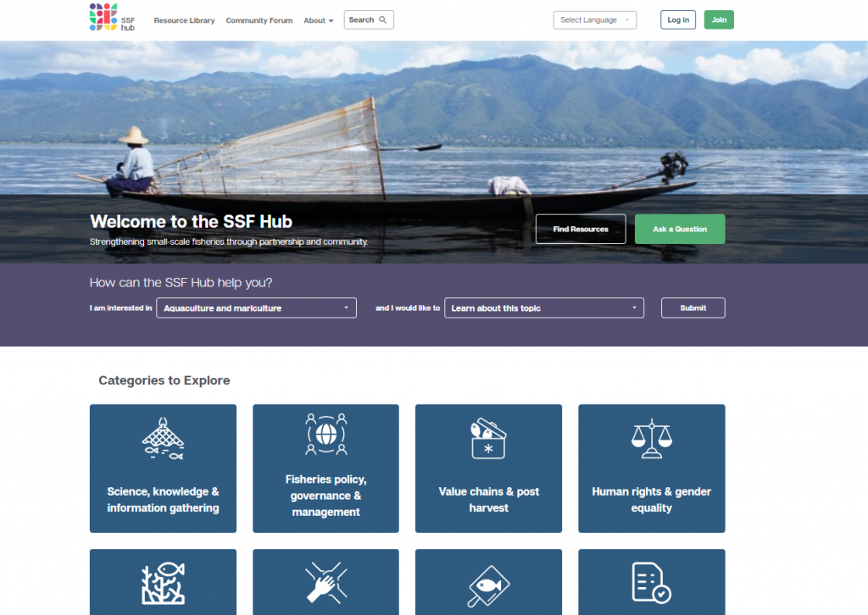Viewport: 868px width, 615px height.
Task: Click the fish on cutting board icon
Action: (488, 585)
